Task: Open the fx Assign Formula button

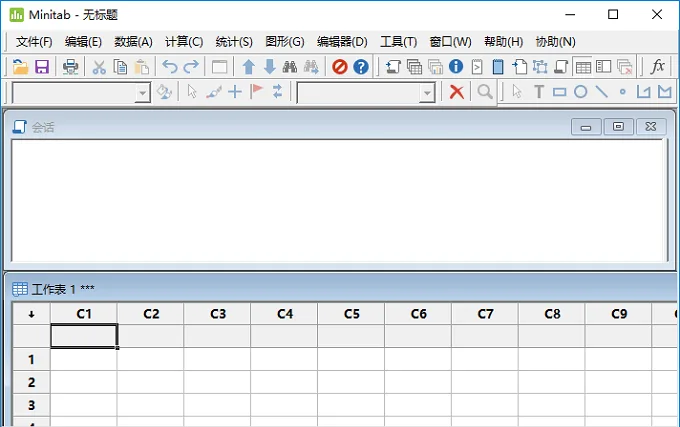Action: tap(657, 66)
